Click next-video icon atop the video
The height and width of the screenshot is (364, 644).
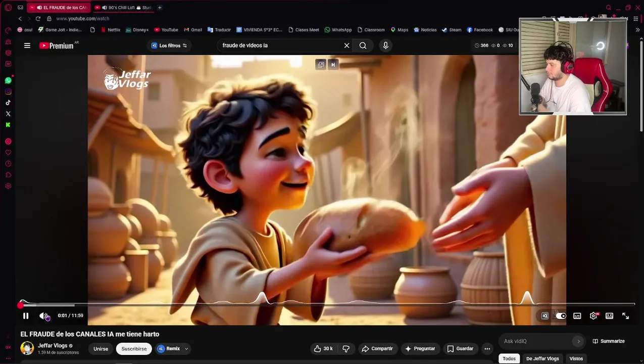tap(333, 64)
